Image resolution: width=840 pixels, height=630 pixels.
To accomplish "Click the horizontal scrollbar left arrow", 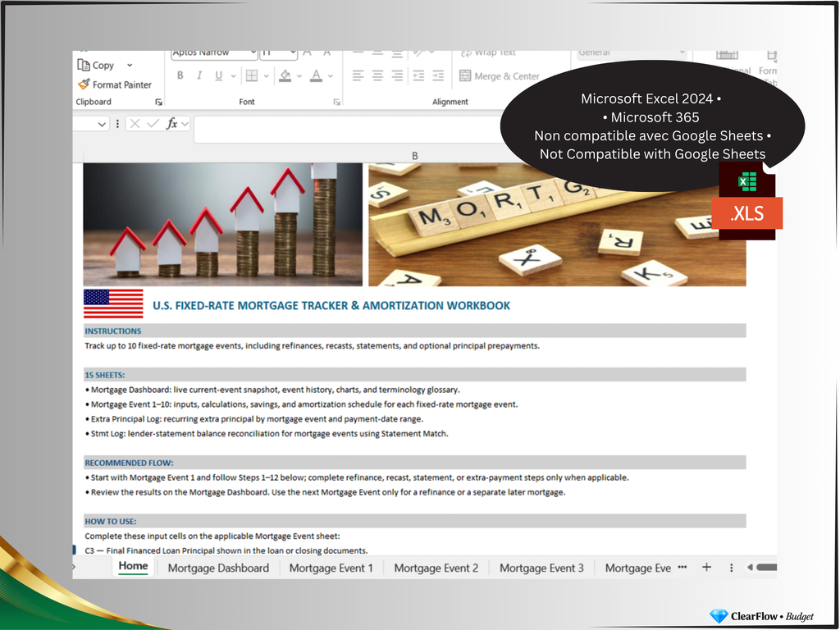I will point(750,568).
